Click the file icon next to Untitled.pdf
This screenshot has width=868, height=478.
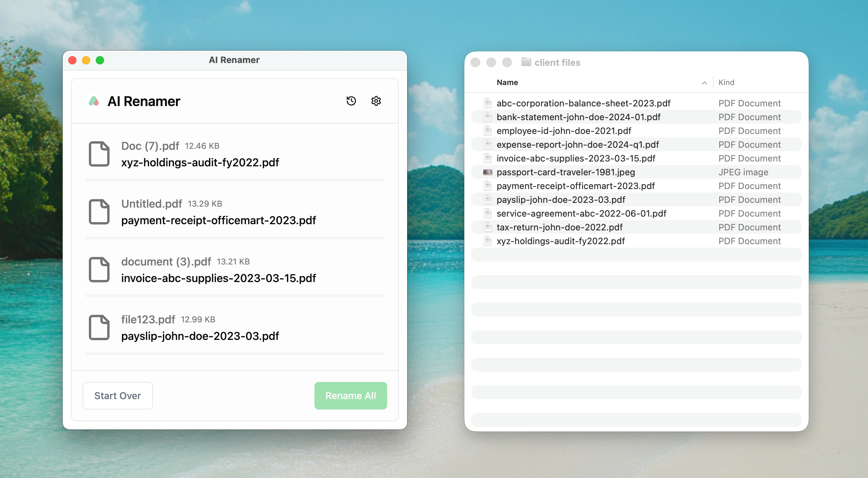[x=99, y=212]
